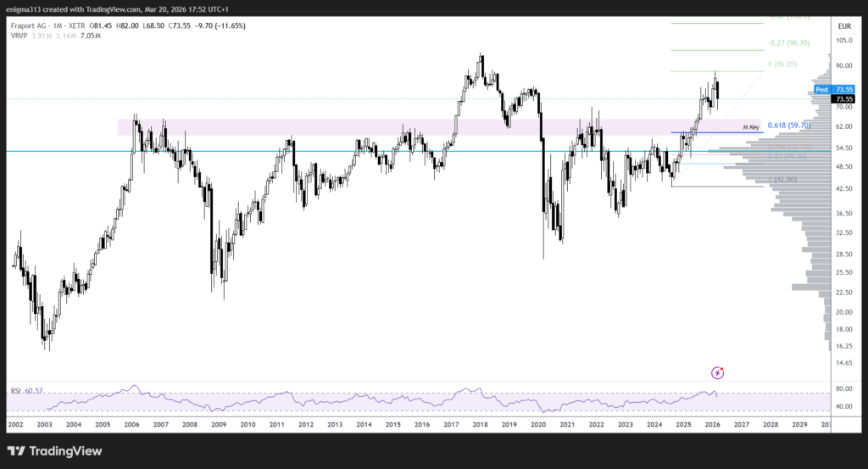Select the 1 (42.90) Fibonacci level label
868x469 pixels.
(782, 180)
